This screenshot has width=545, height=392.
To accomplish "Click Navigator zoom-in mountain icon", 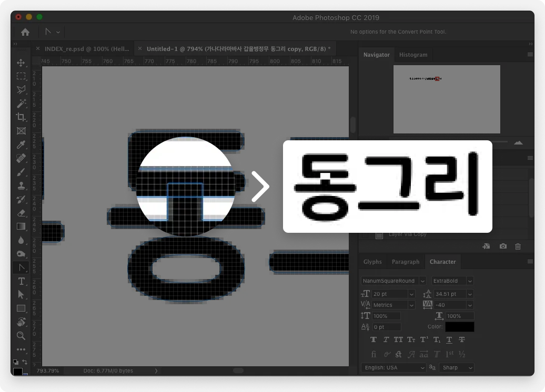I will [x=518, y=142].
